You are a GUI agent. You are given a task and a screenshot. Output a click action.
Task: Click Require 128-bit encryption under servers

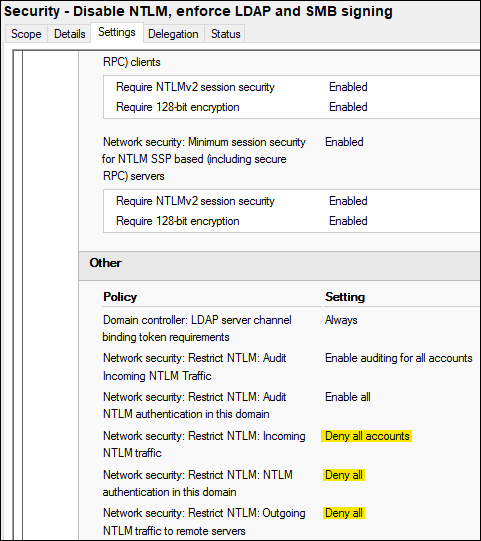click(177, 221)
